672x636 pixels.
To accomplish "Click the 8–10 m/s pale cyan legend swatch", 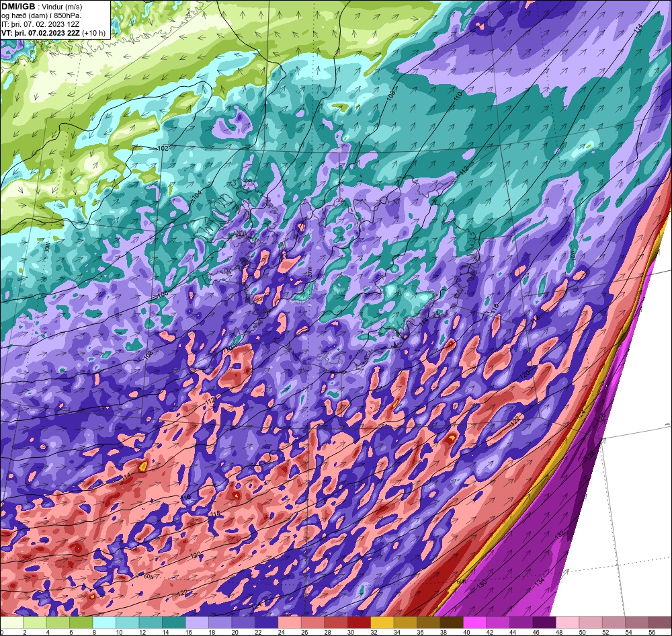I will tap(105, 623).
